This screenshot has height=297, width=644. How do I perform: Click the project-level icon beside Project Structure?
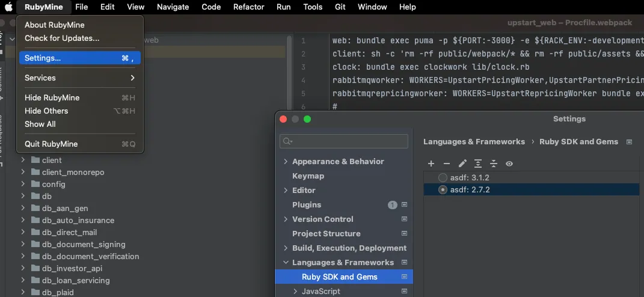(404, 233)
